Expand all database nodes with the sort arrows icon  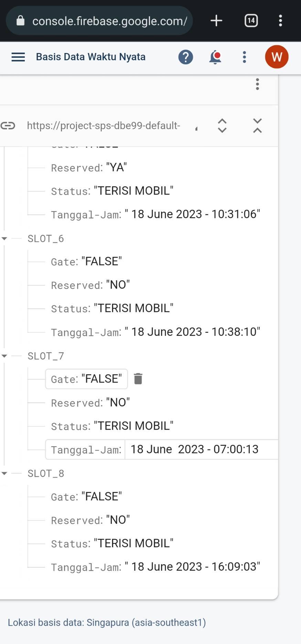tap(223, 125)
